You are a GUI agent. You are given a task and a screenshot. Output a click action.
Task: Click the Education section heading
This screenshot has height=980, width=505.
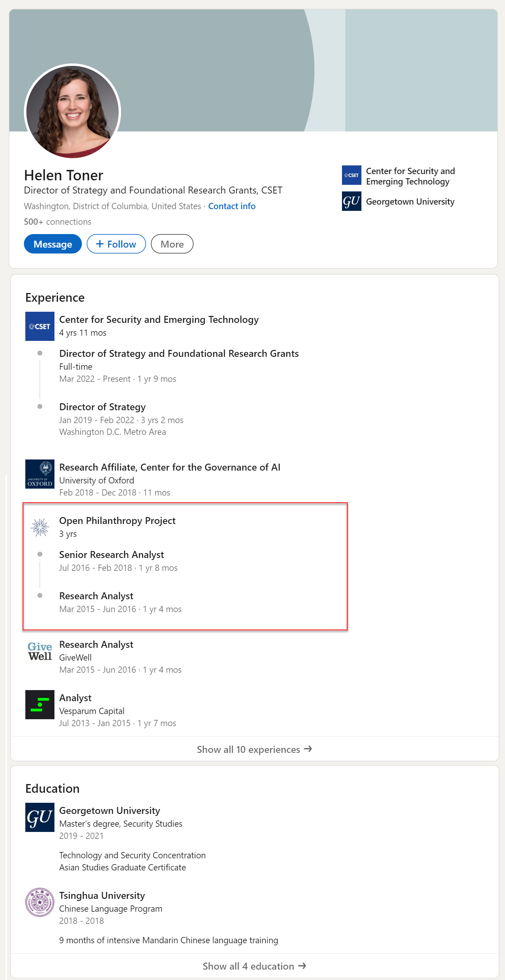[x=52, y=788]
